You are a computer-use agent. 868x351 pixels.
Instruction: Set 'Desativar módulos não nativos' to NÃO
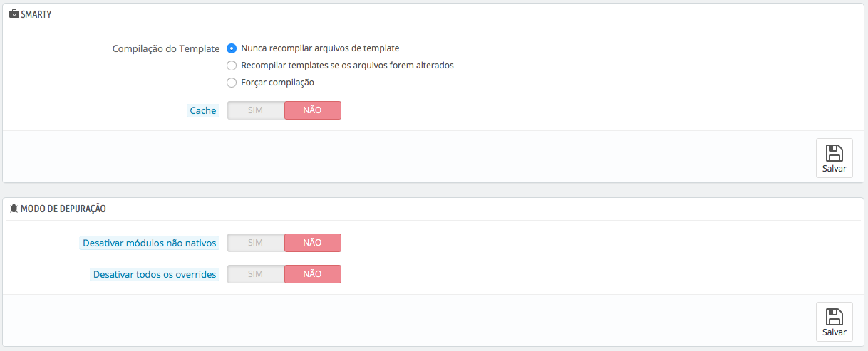pos(312,243)
